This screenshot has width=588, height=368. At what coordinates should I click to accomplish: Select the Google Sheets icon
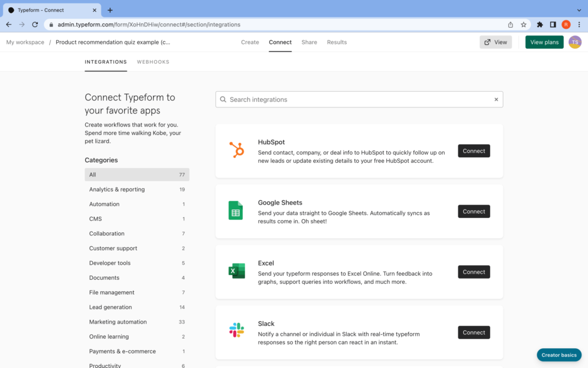(x=236, y=211)
